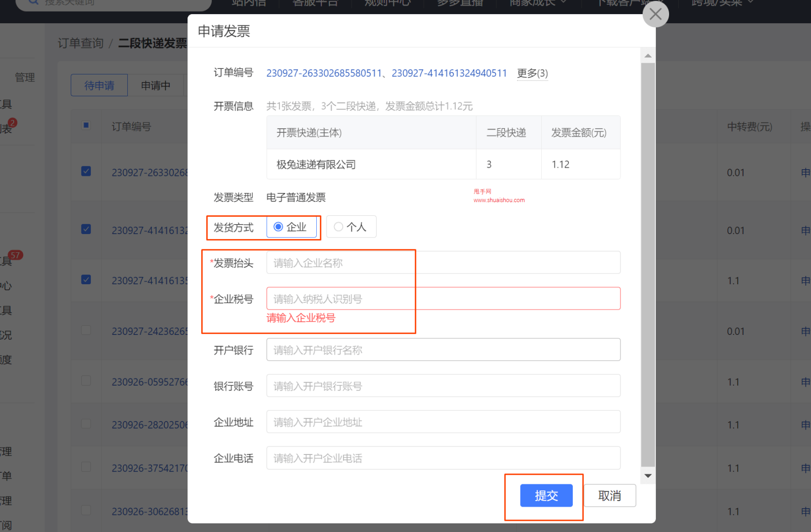Cancel the dialog with 取消 button
811x532 pixels.
pos(610,496)
